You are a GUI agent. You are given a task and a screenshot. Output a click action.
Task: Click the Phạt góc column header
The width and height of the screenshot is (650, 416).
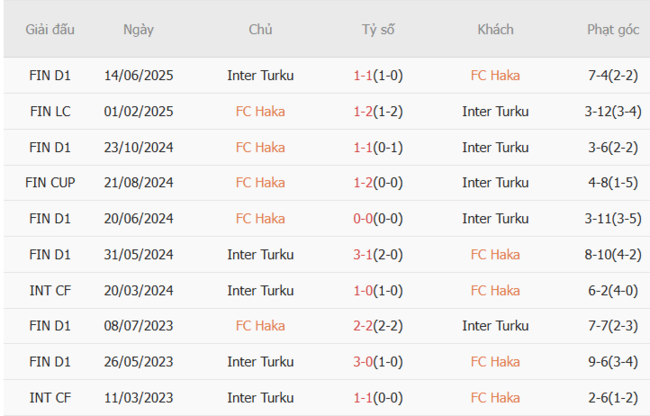[x=613, y=29]
